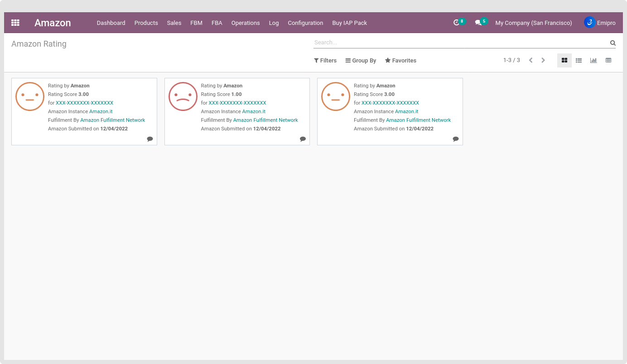Switch to kanban view

(x=564, y=60)
